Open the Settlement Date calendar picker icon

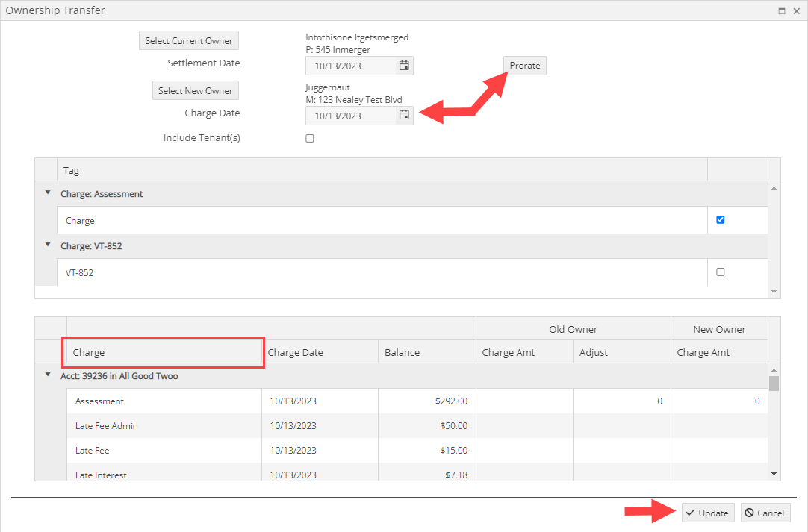tap(404, 66)
